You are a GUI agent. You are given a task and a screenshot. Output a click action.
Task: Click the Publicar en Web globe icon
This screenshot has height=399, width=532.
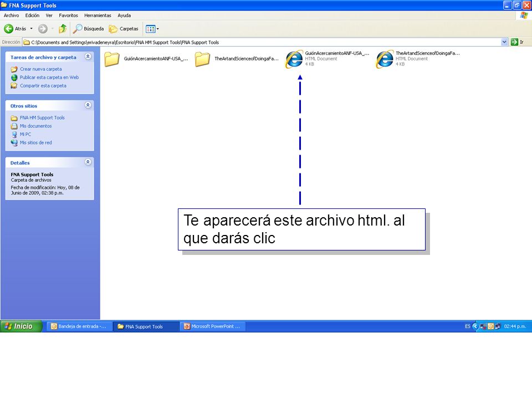tap(14, 78)
